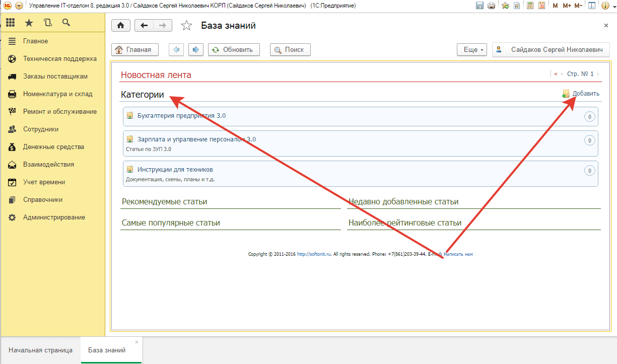Open the Сотрудники section
This screenshot has height=364, width=617.
click(x=53, y=129)
